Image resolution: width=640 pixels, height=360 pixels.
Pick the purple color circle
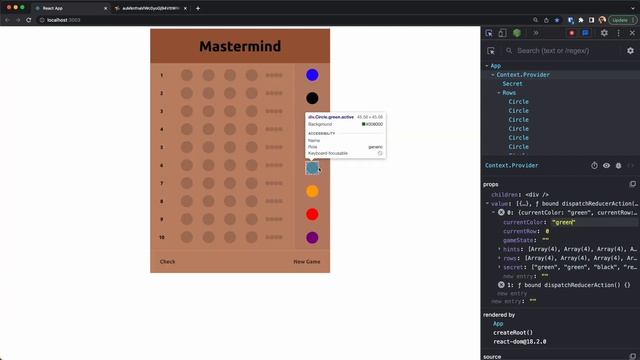coord(312,238)
